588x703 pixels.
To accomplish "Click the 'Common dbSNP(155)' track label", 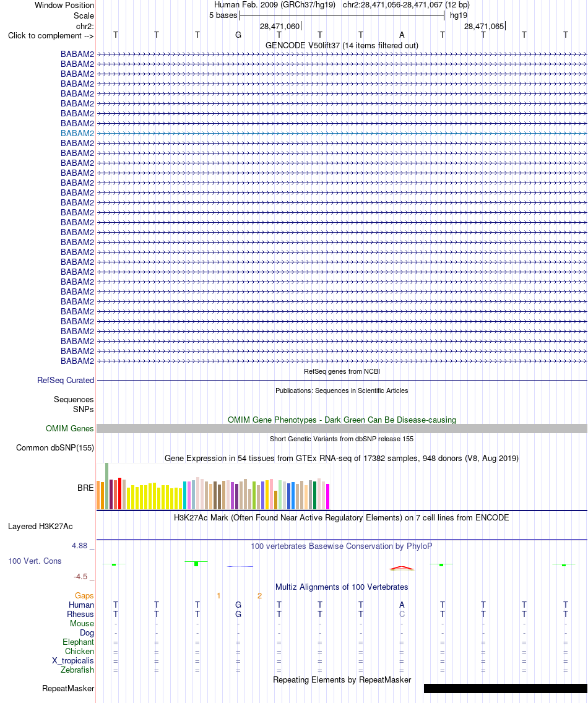I will [x=55, y=448].
